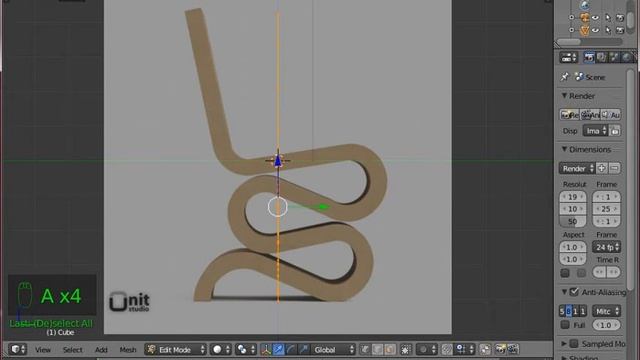640x360 pixels.
Task: Click the render Animation button
Action: [589, 115]
